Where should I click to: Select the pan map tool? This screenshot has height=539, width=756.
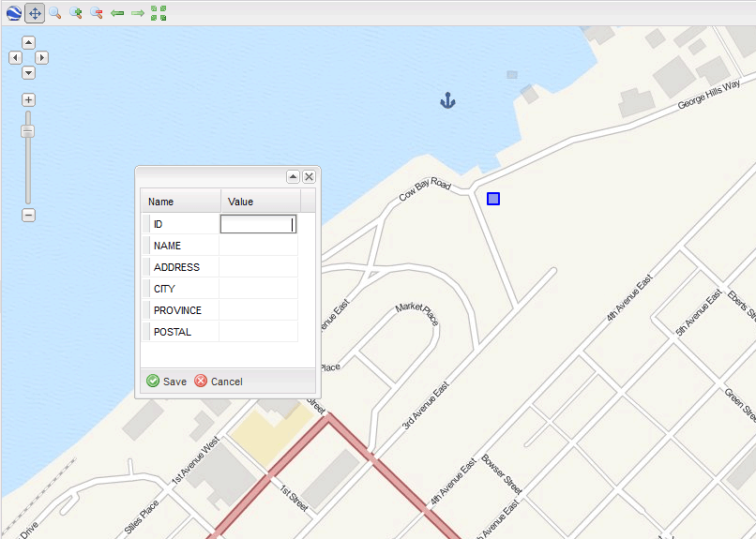35,13
